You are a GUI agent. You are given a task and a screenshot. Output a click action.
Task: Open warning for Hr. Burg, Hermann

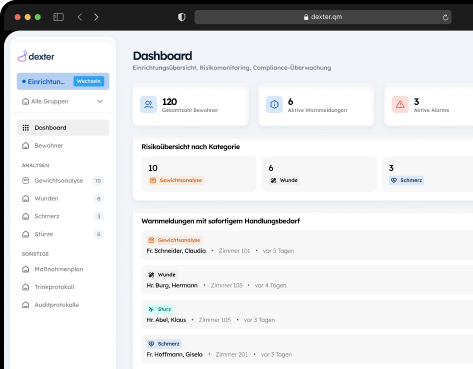point(307,280)
